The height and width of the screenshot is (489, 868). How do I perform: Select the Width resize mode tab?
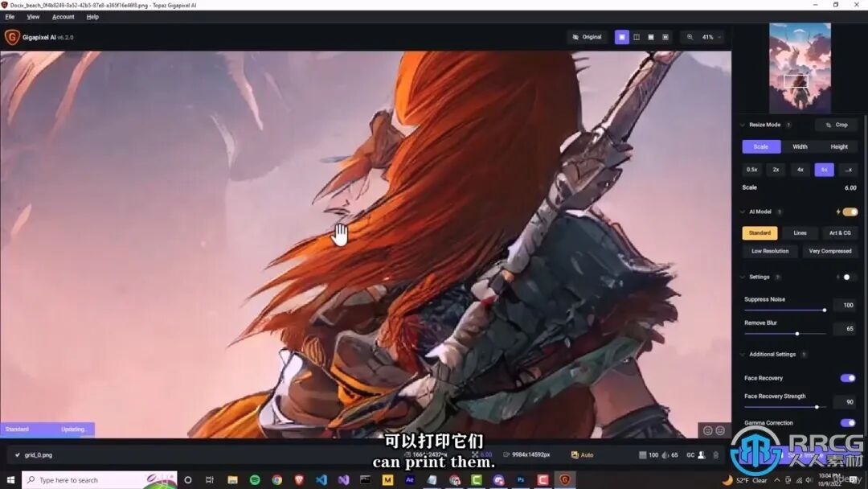pos(800,146)
